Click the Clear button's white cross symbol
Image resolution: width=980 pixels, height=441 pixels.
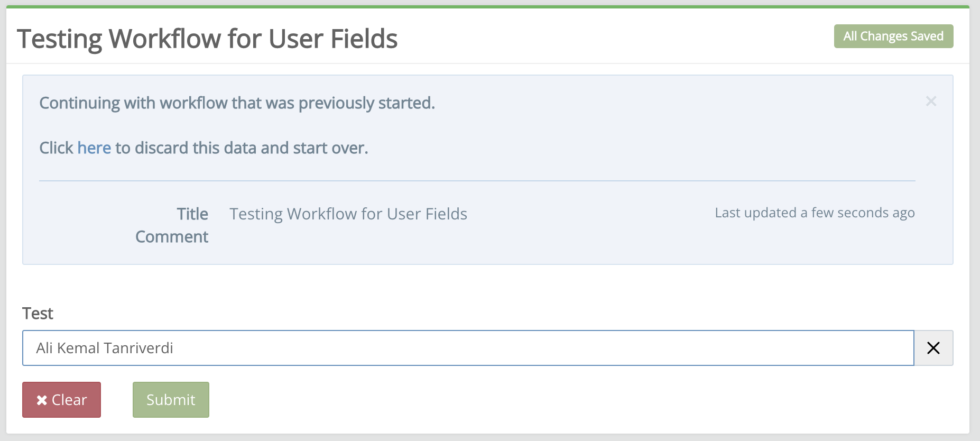click(x=42, y=400)
